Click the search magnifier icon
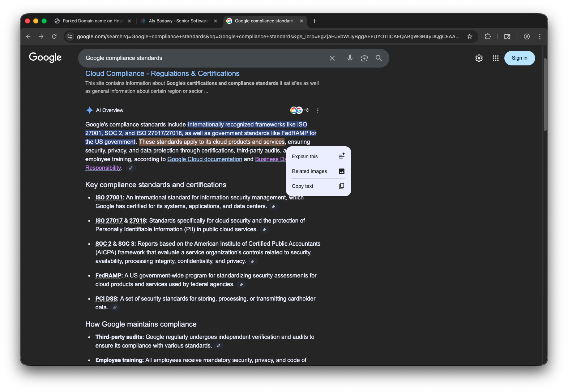 [x=379, y=58]
